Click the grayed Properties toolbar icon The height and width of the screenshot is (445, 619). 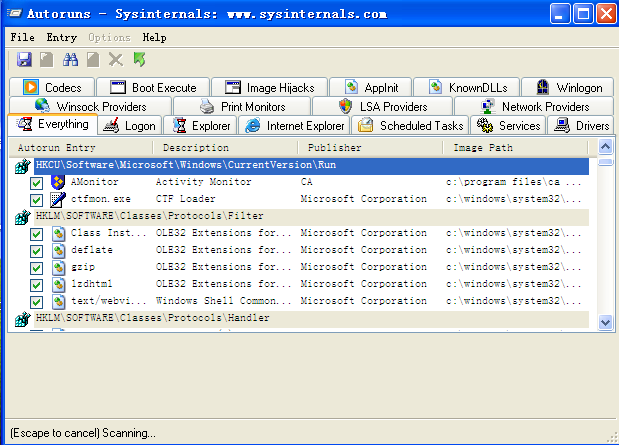93,60
